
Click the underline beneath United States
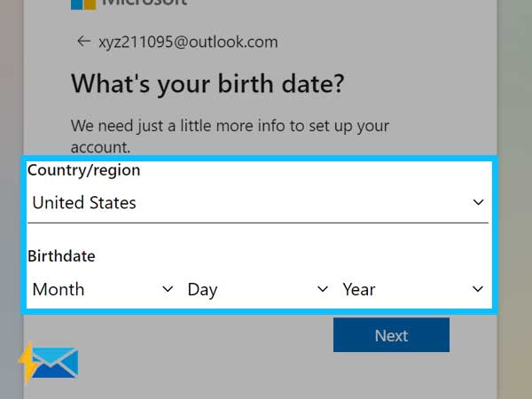(x=258, y=223)
